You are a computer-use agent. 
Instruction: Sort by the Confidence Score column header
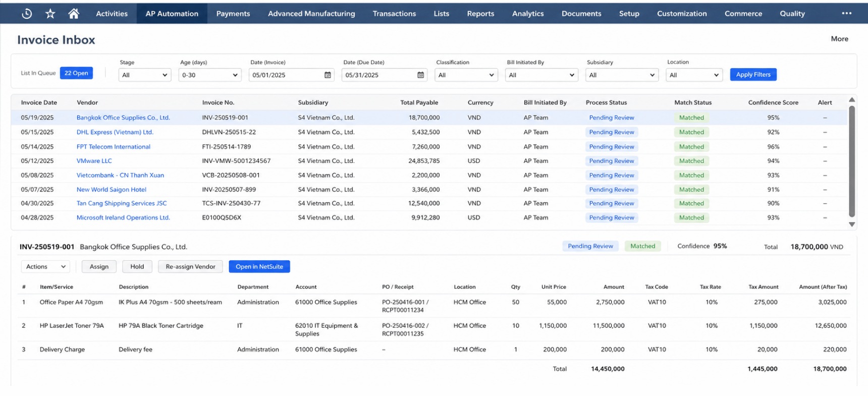[773, 102]
